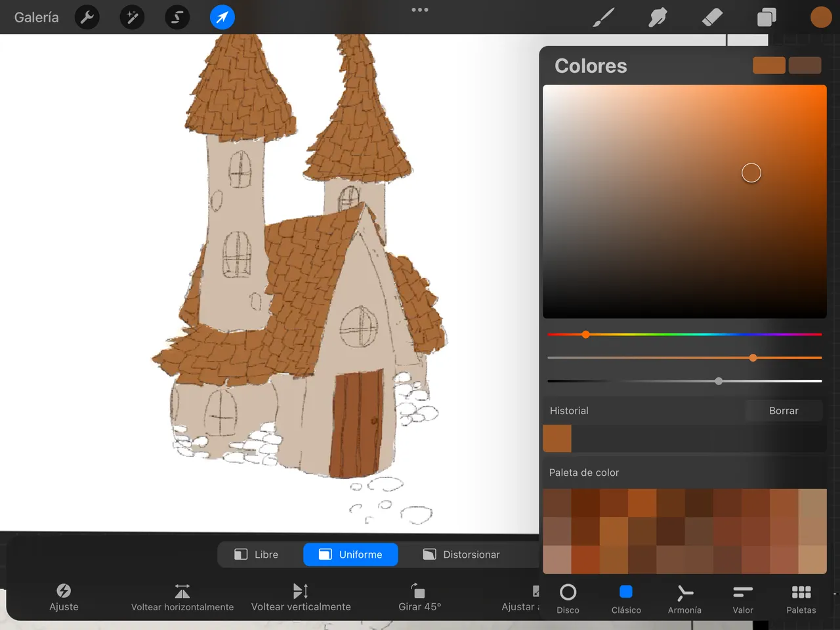Select the Selection S-shaped tool
Viewport: 840px width, 630px height.
(177, 17)
